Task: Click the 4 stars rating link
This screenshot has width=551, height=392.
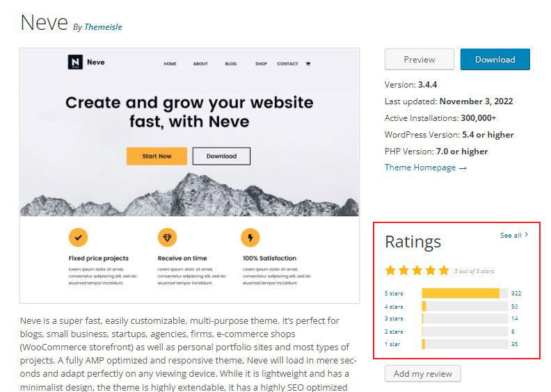Action: coord(394,307)
